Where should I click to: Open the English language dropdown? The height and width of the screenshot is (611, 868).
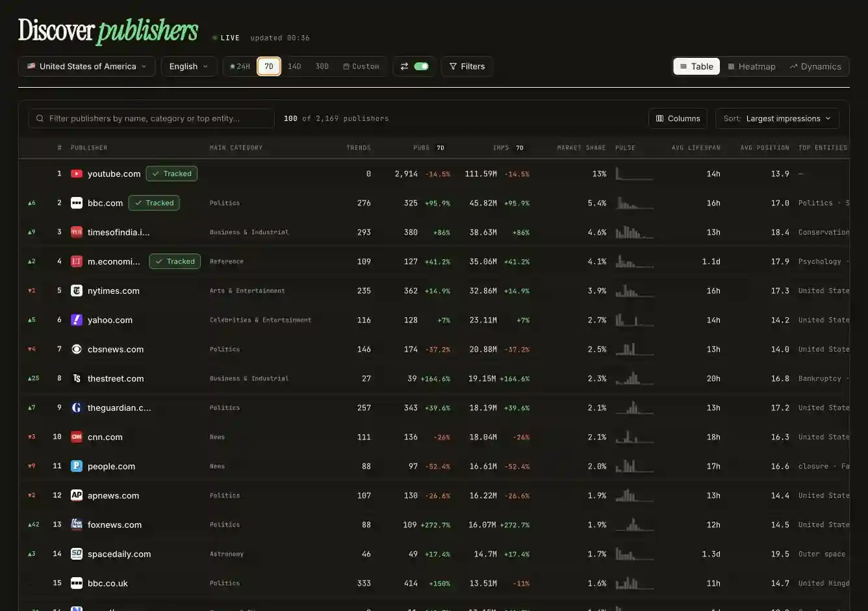tap(189, 66)
